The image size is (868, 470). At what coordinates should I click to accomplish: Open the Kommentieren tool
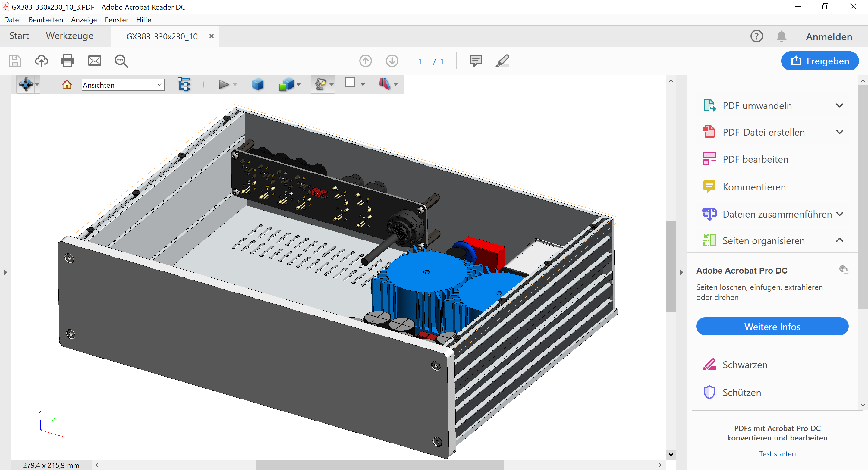(x=754, y=187)
